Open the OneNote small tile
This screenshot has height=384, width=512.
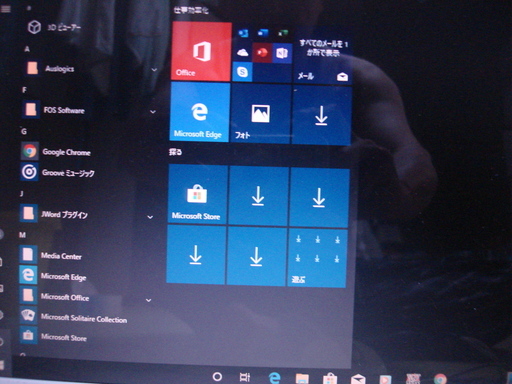[282, 53]
